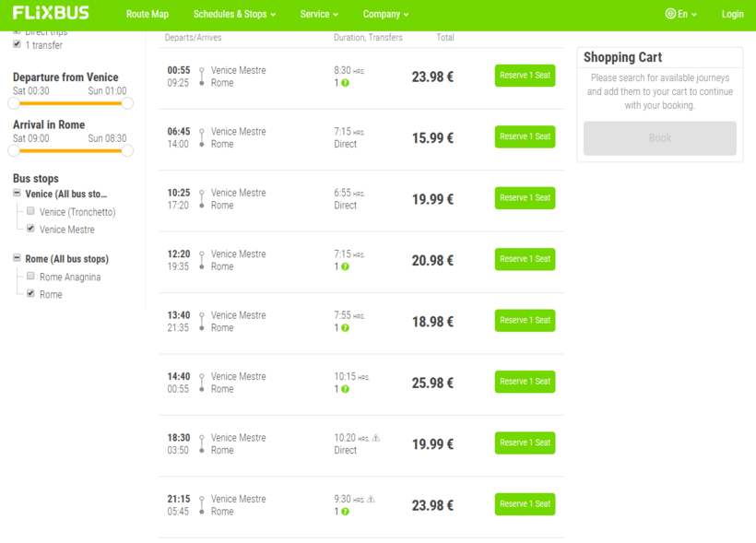Uncheck the Venice Mestre bus stop

pyautogui.click(x=30, y=229)
